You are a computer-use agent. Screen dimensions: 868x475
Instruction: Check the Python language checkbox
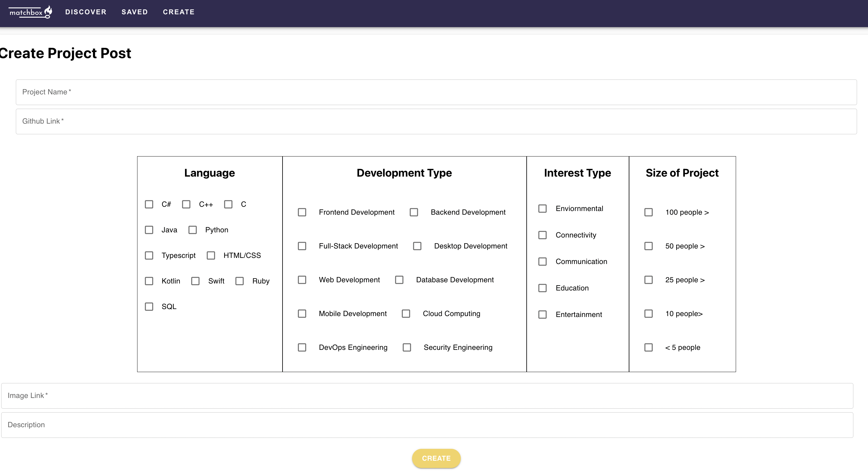[x=192, y=230]
